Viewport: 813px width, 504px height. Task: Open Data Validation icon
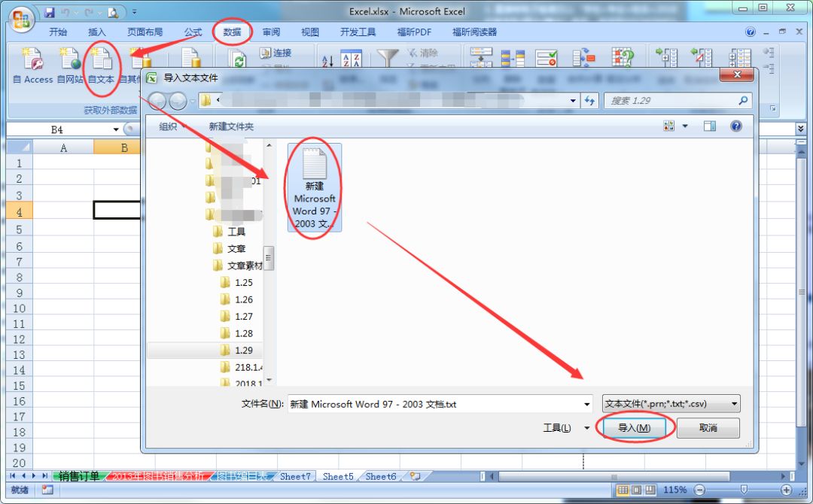pyautogui.click(x=547, y=57)
